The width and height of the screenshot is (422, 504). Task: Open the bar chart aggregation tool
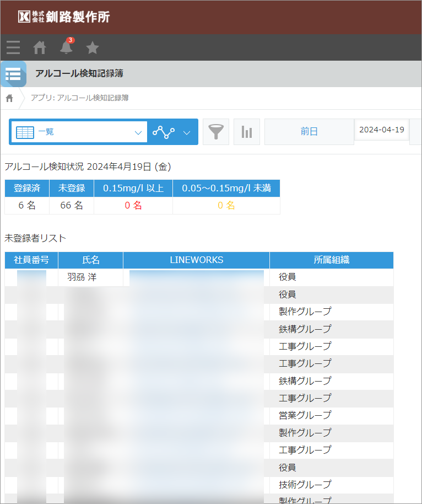(x=247, y=132)
